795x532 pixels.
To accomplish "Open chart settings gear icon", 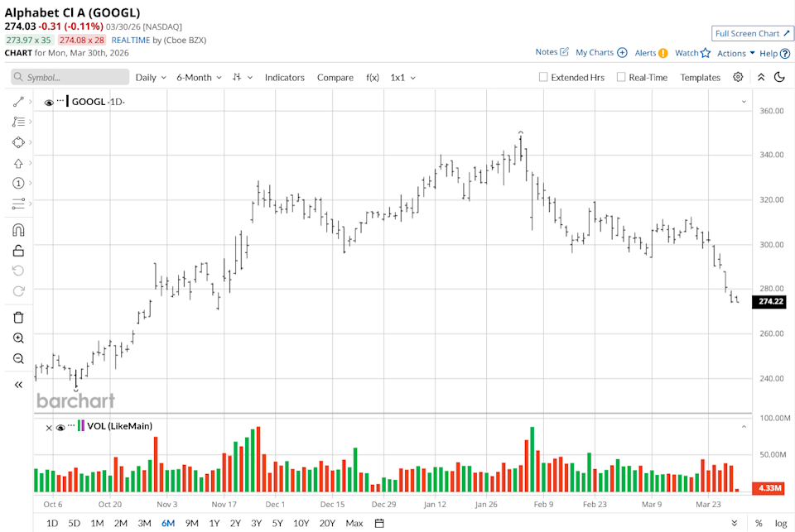I will 738,77.
